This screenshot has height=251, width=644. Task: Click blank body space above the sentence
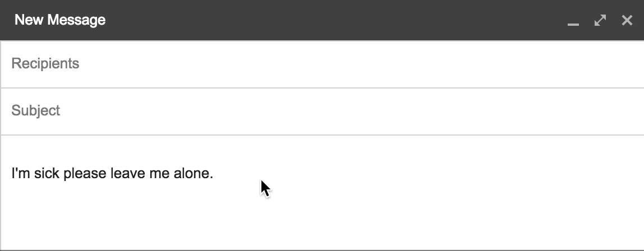(322, 150)
